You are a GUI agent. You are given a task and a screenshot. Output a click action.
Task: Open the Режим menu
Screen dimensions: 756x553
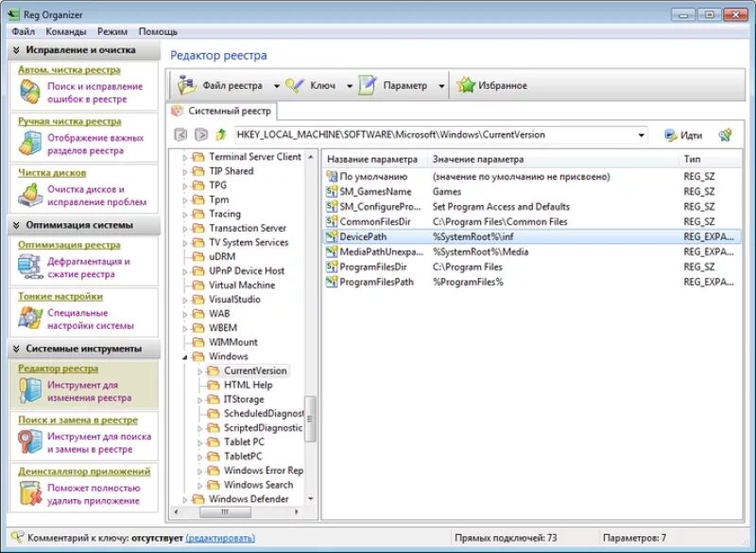(112, 32)
